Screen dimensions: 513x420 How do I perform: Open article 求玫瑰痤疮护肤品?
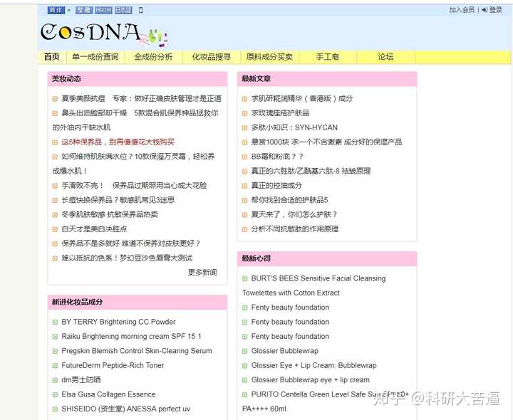(280, 113)
